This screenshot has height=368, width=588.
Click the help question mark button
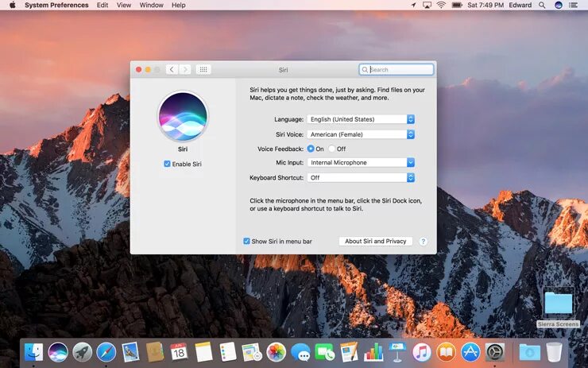click(x=423, y=241)
